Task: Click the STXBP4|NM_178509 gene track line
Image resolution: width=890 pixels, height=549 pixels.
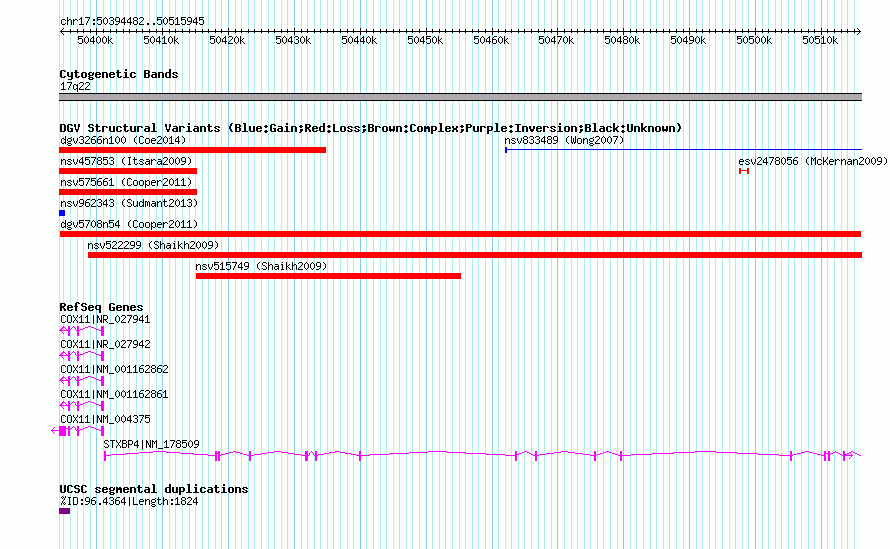Action: click(480, 455)
